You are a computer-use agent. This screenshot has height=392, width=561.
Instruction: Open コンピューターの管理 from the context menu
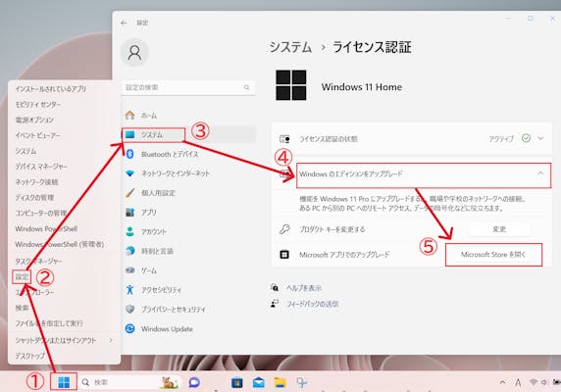(x=41, y=213)
